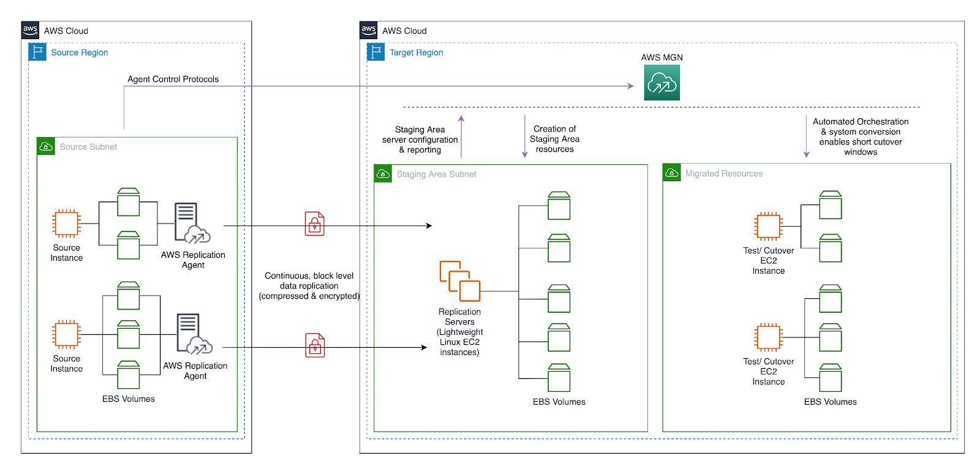Select the upper Source Instance chip icon
This screenshot has height=469, width=980.
tap(67, 223)
